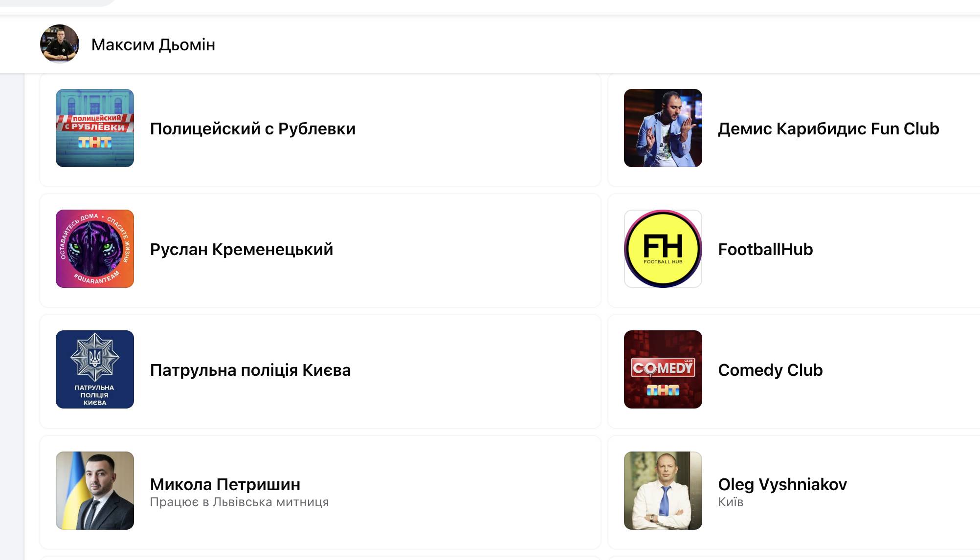This screenshot has height=560, width=980.
Task: Click the Працює в Львівська митниця subtitle
Action: [x=239, y=502]
